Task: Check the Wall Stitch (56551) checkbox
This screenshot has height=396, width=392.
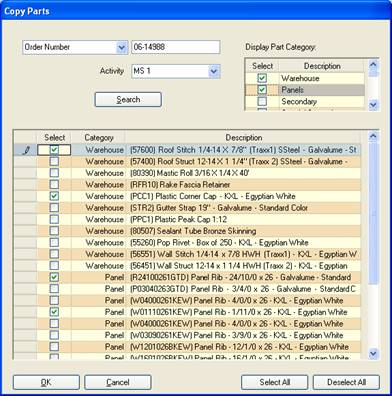Action: [54, 254]
